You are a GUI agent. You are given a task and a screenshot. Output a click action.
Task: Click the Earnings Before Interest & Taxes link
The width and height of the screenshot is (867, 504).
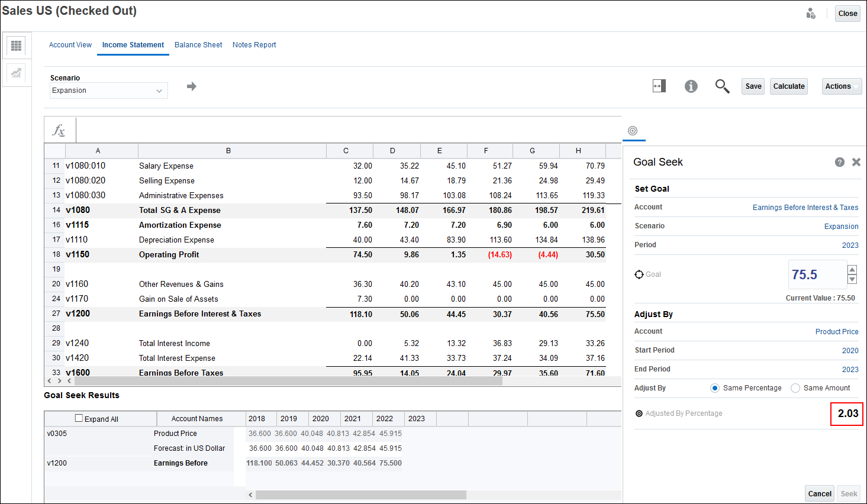(x=805, y=208)
